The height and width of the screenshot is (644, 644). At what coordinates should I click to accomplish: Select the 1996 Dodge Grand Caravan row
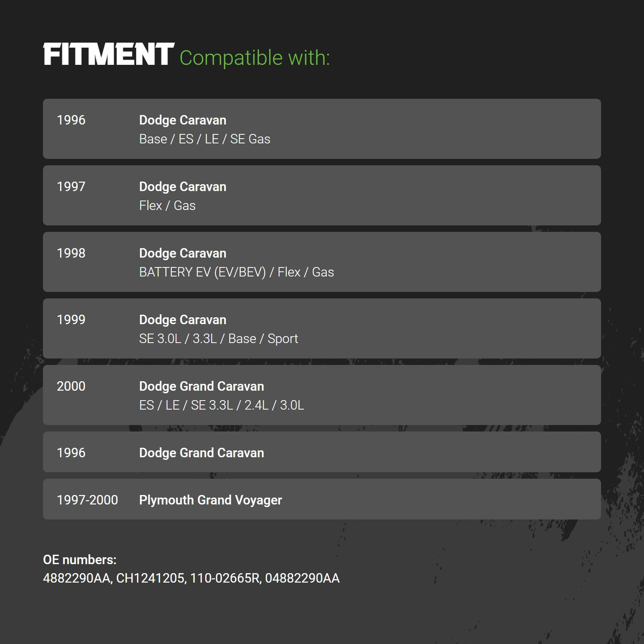pos(322,452)
